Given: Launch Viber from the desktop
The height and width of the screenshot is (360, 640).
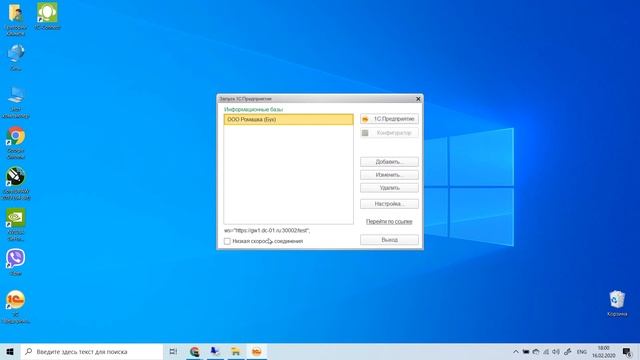Looking at the screenshot, I should (16, 263).
